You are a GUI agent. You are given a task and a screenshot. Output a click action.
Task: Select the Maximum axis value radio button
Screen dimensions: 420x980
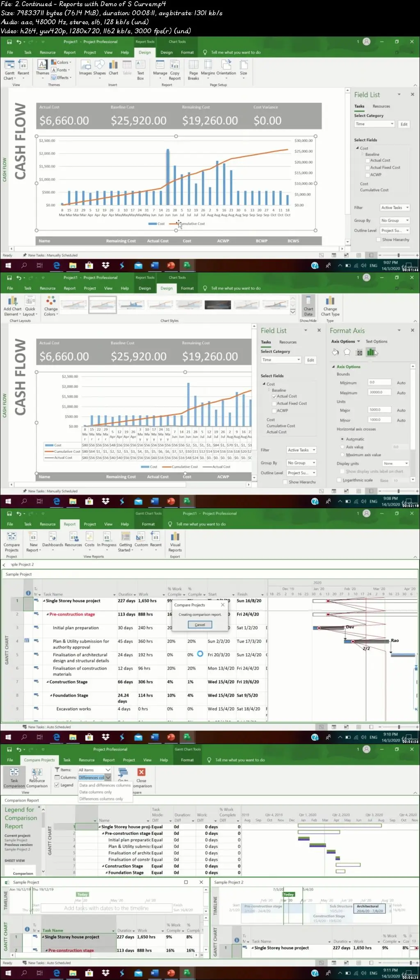(x=342, y=455)
